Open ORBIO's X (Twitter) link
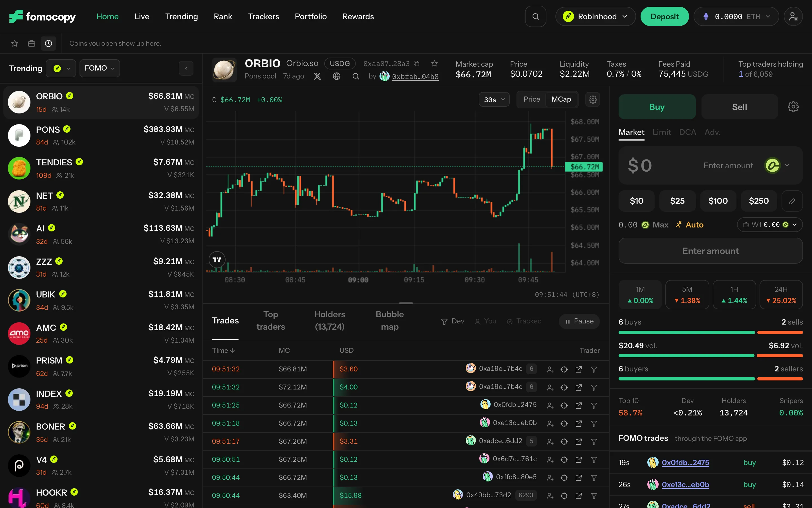812x508 pixels. 317,76
